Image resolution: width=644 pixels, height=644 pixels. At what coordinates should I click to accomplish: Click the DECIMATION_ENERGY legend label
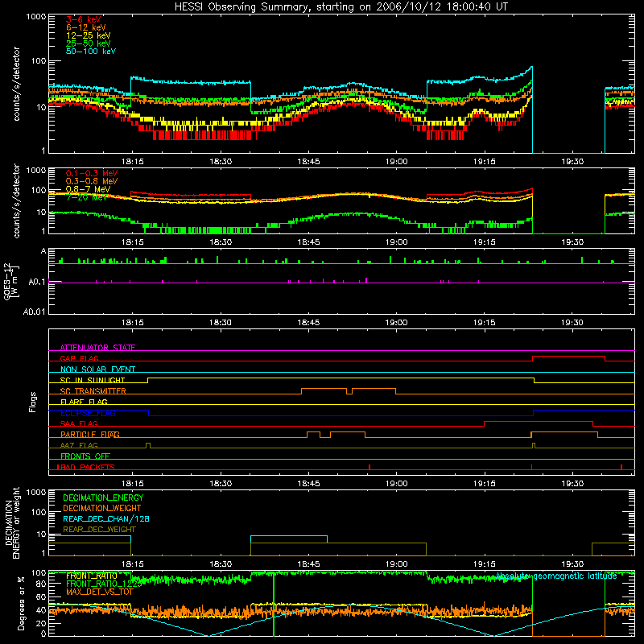103,497
